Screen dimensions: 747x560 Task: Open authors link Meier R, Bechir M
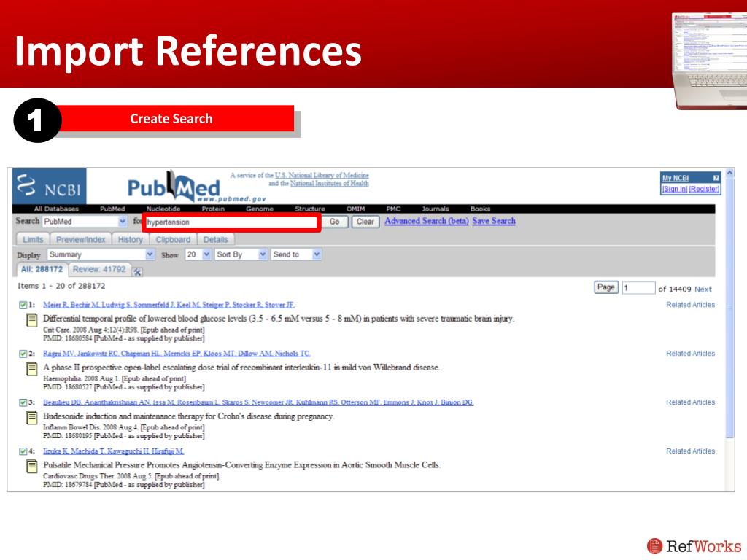coord(169,305)
